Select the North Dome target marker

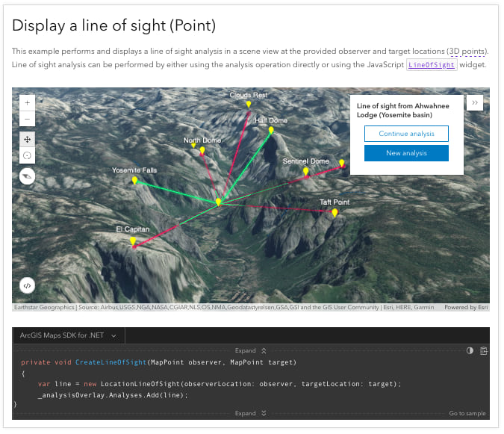tap(202, 150)
